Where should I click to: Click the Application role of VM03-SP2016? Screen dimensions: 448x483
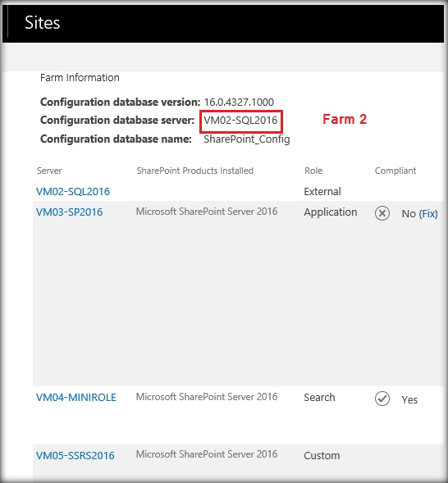pyautogui.click(x=331, y=212)
